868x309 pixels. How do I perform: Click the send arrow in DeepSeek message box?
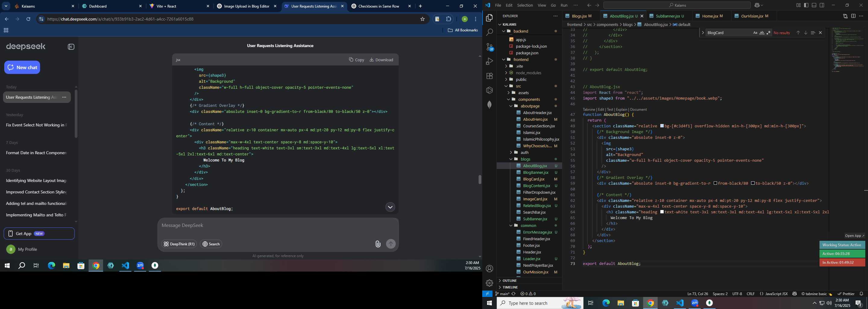(391, 244)
